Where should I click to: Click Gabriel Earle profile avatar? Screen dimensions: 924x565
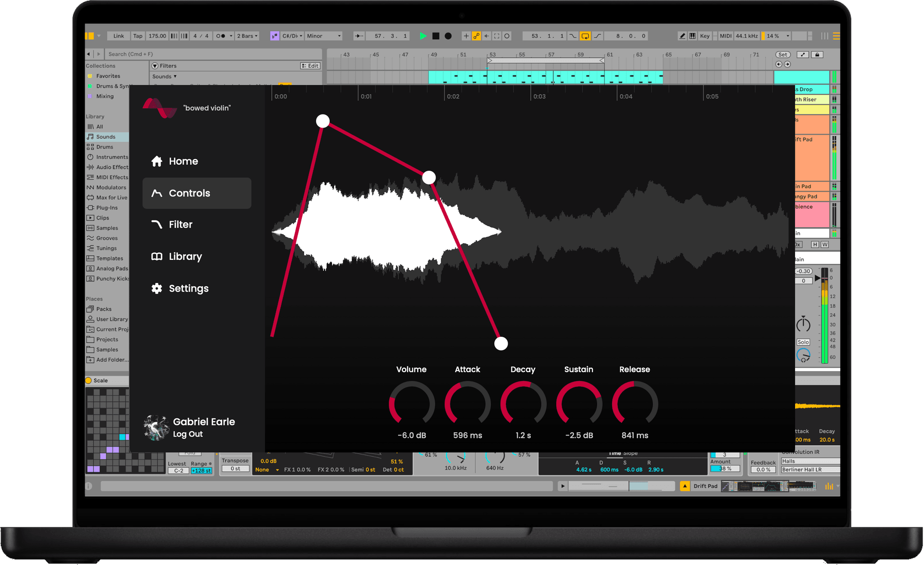coord(156,427)
